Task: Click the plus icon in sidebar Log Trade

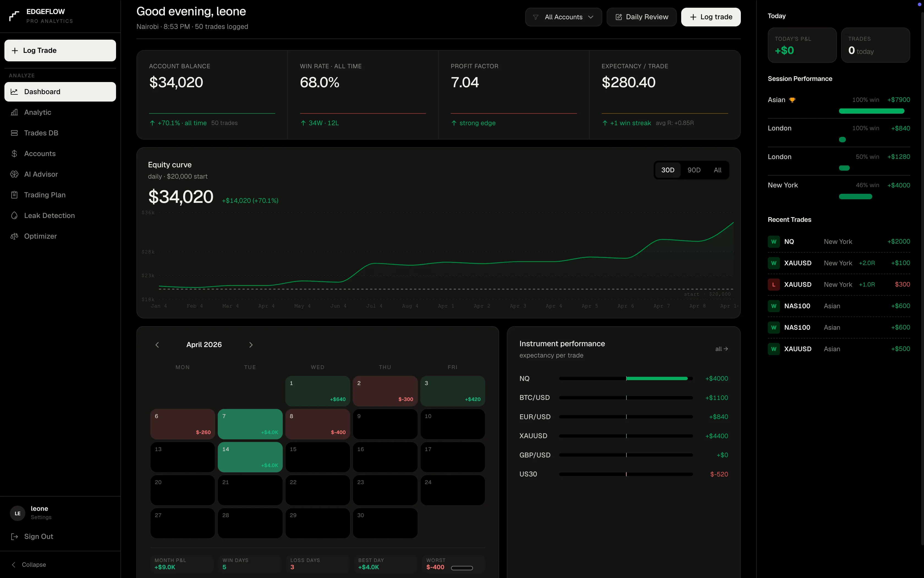Action: click(15, 50)
